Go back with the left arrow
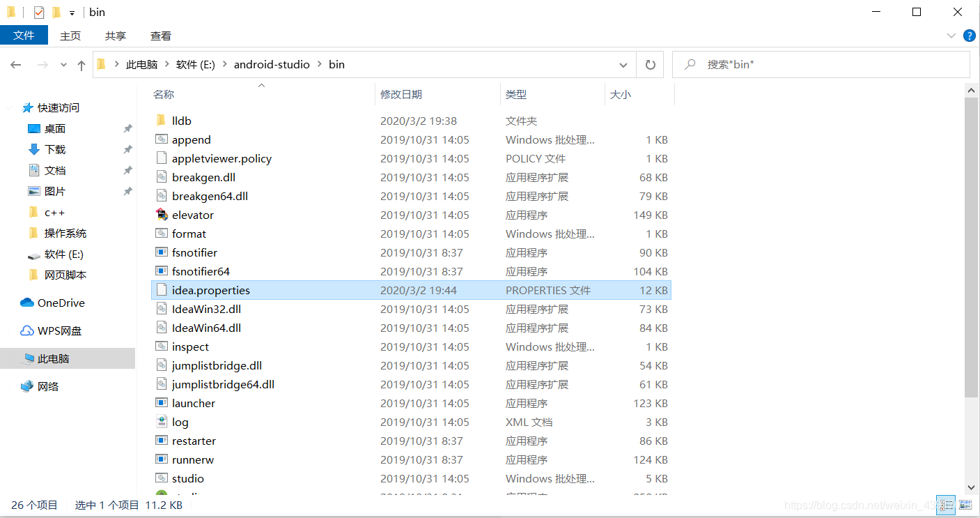 click(x=16, y=65)
